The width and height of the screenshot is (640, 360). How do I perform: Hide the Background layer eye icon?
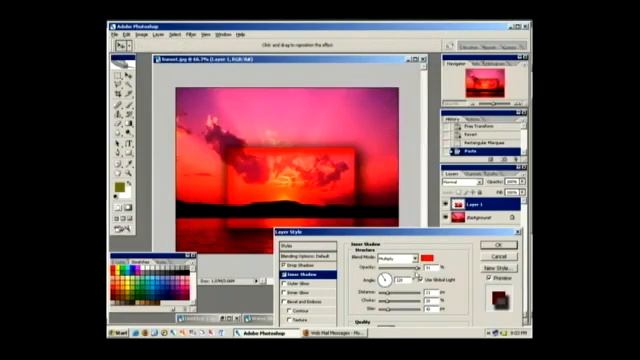[x=446, y=218]
